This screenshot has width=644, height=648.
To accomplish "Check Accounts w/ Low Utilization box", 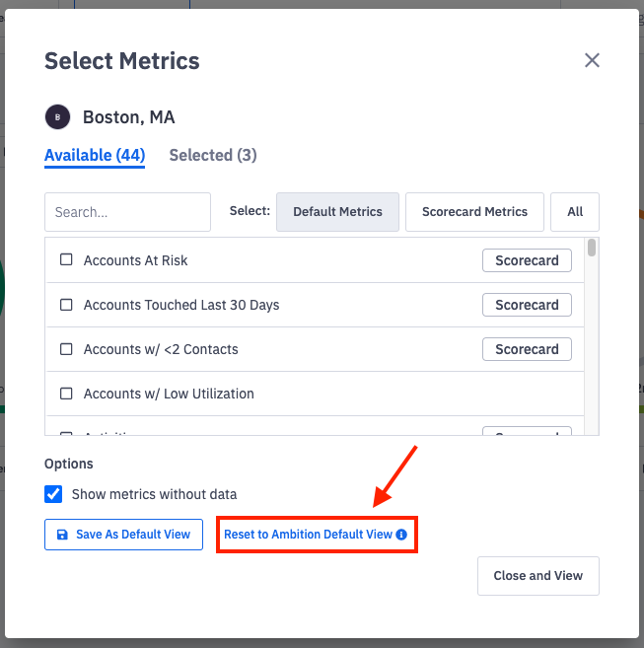I will [67, 394].
